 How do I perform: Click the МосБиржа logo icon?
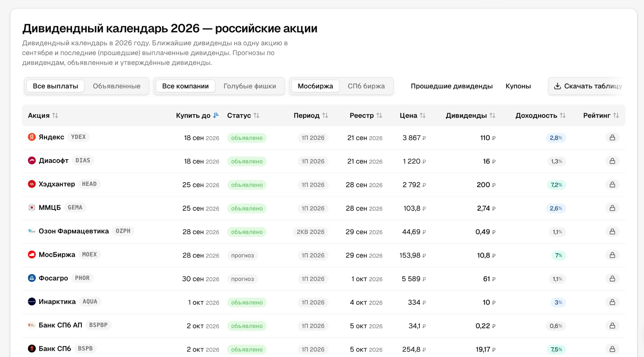pyautogui.click(x=32, y=254)
